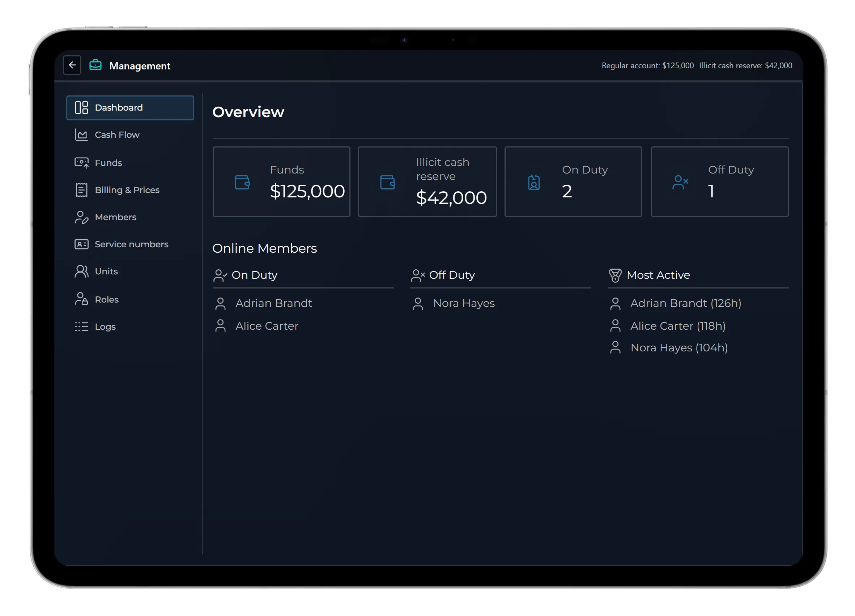Click the Management briefcase icon
The width and height of the screenshot is (855, 616).
click(x=95, y=65)
